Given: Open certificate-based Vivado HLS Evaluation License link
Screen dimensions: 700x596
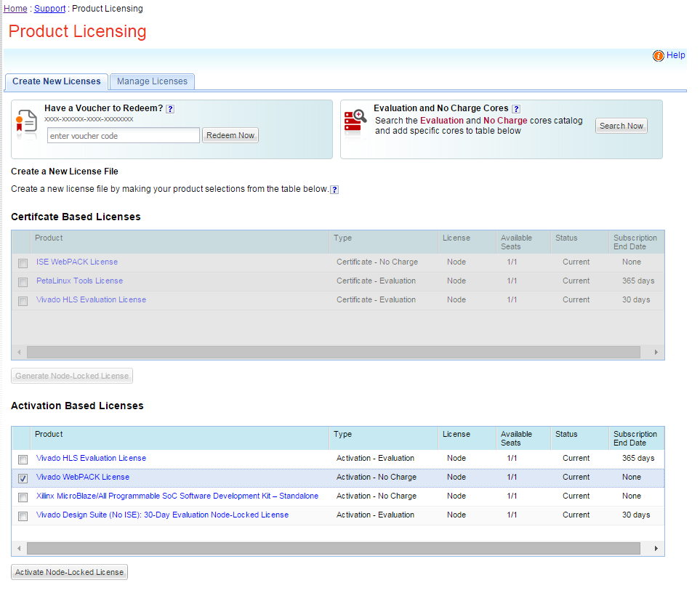Looking at the screenshot, I should coord(91,299).
